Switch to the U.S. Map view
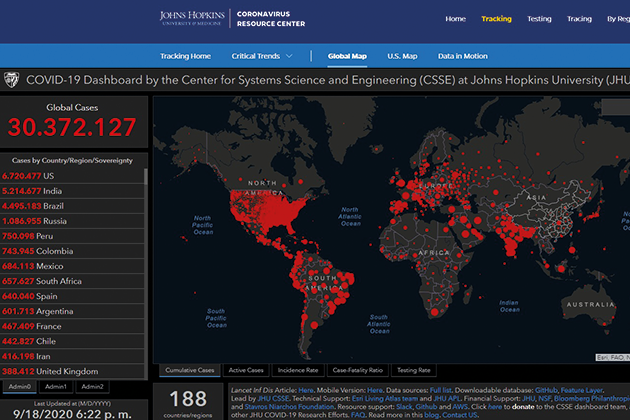 (x=402, y=56)
